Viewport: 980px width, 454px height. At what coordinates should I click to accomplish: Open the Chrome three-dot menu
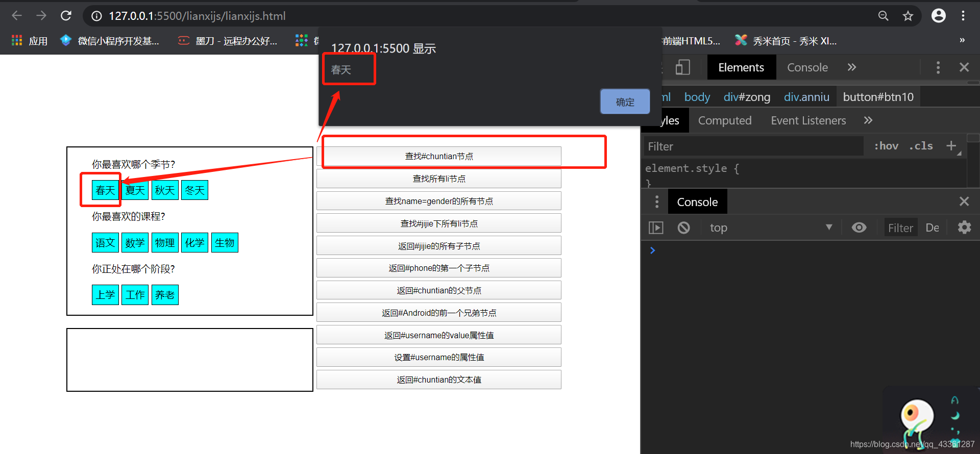tap(963, 16)
